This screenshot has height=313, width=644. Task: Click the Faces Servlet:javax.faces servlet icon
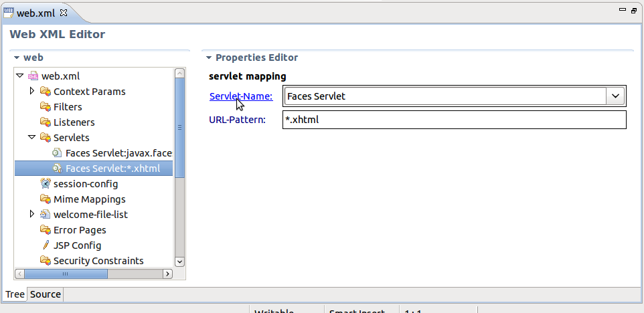click(57, 153)
